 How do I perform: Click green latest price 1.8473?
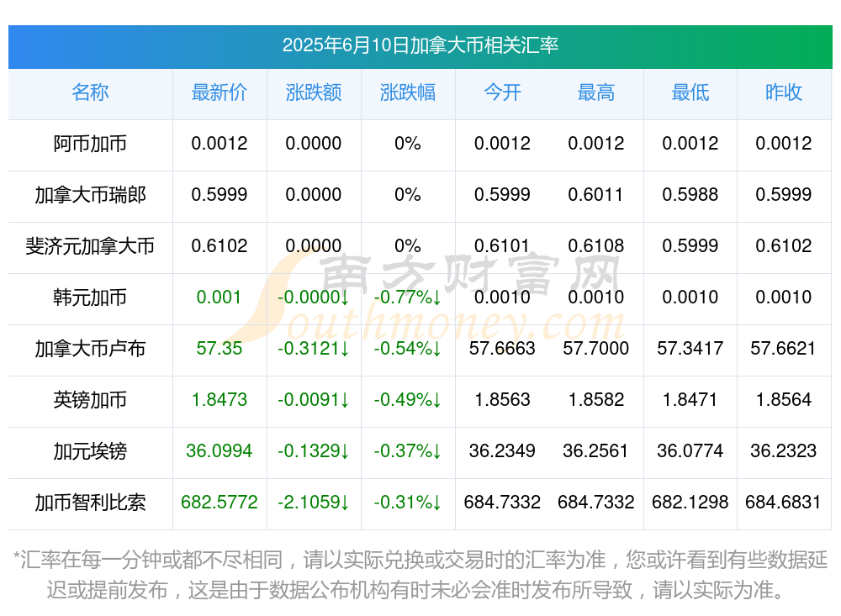click(220, 400)
